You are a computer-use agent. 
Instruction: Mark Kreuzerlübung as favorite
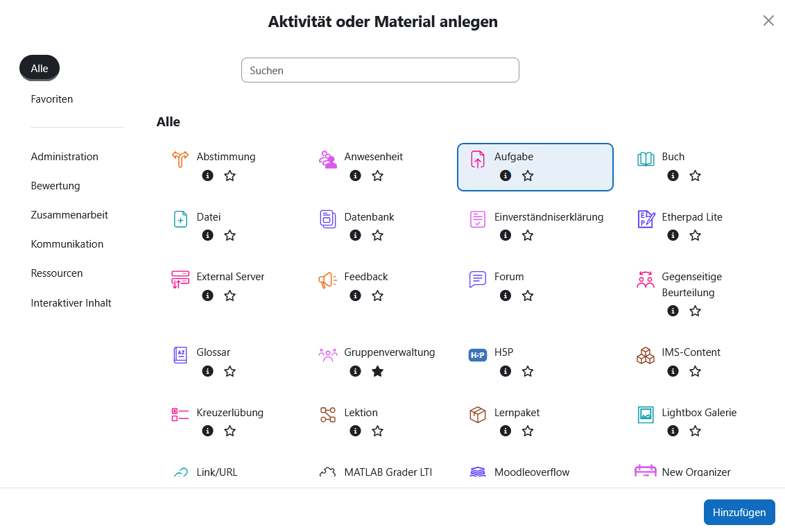(230, 431)
